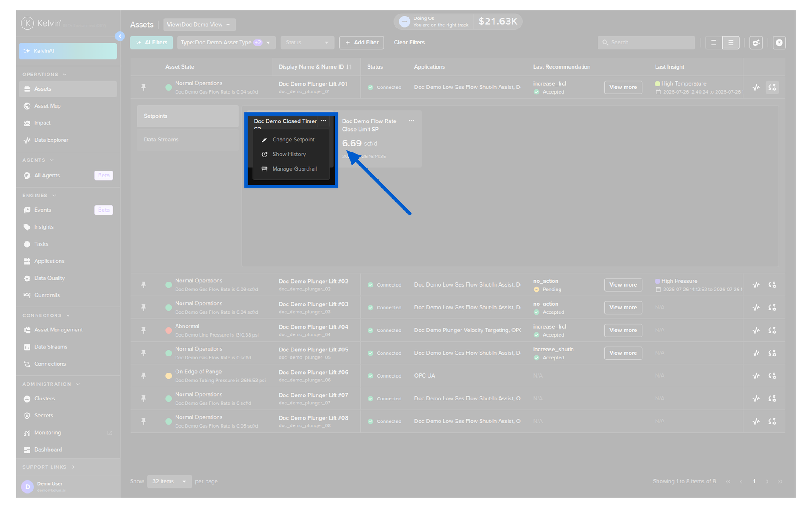Open KelvinAI assistant in sidebar
The width and height of the screenshot is (812, 508).
[68, 51]
